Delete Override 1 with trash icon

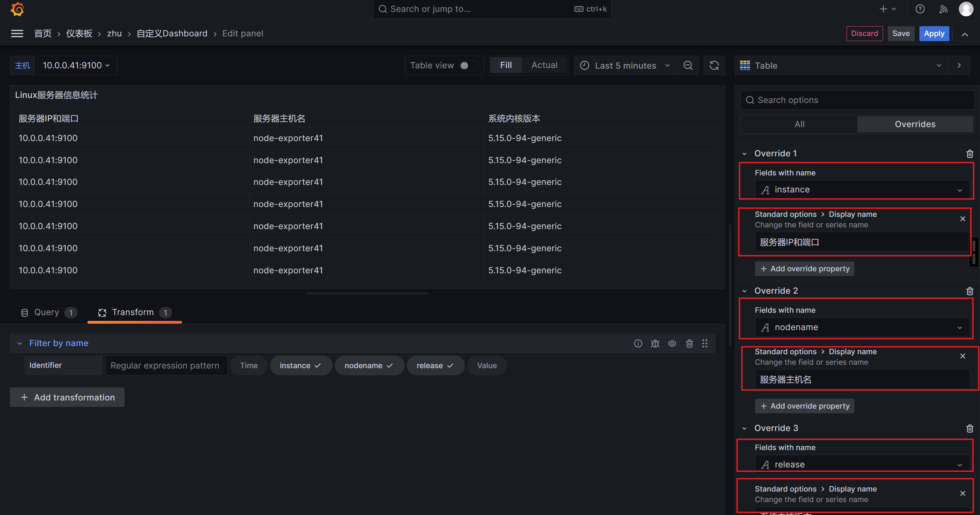tap(969, 154)
